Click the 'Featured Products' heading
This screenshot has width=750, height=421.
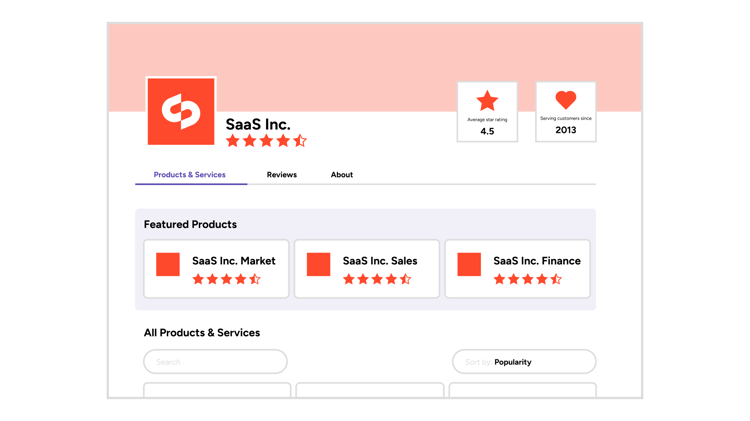(190, 224)
